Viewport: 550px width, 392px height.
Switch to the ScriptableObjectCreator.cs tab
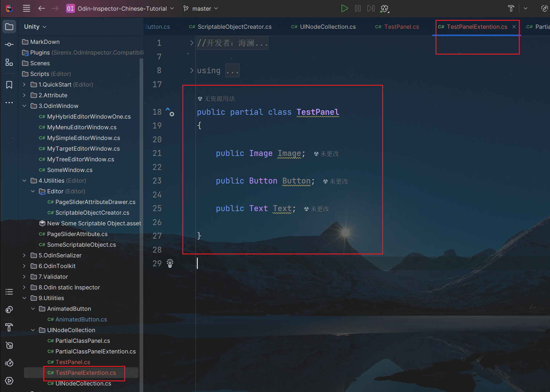pos(234,27)
